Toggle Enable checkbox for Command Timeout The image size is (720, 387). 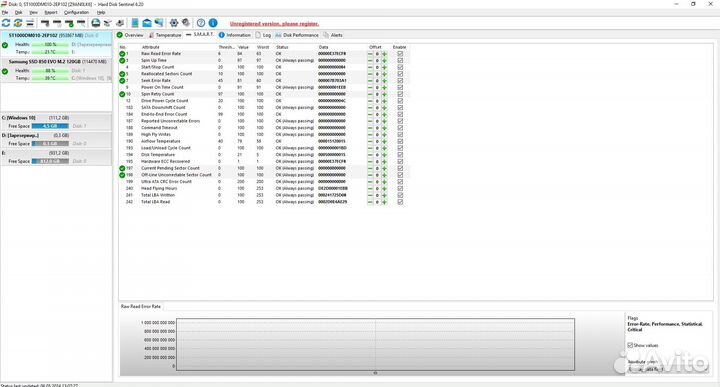coord(400,128)
